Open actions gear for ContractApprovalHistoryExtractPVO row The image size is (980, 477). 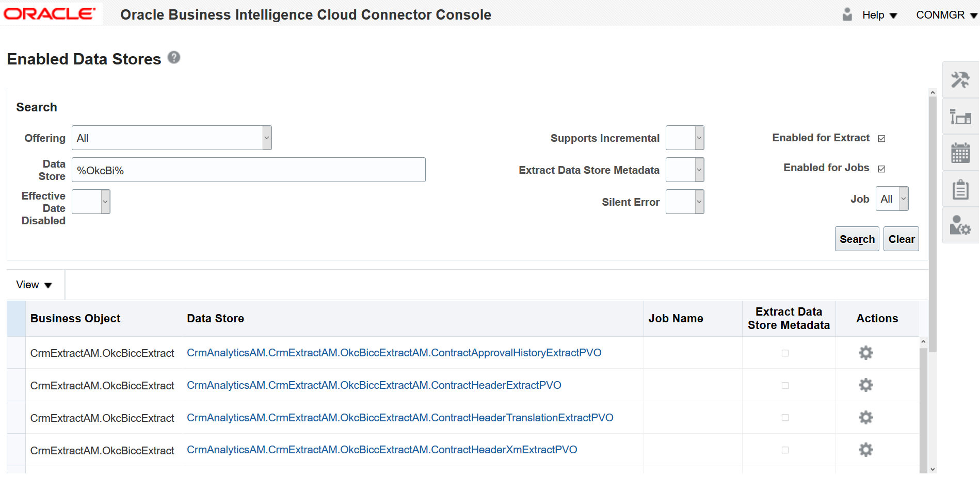coord(865,353)
